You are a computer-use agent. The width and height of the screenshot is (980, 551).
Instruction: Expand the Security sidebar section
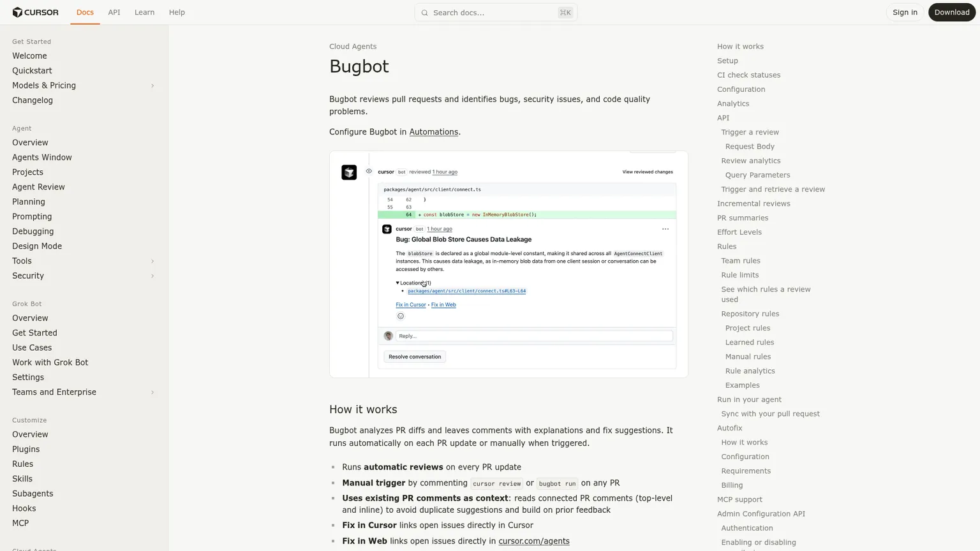coord(152,276)
